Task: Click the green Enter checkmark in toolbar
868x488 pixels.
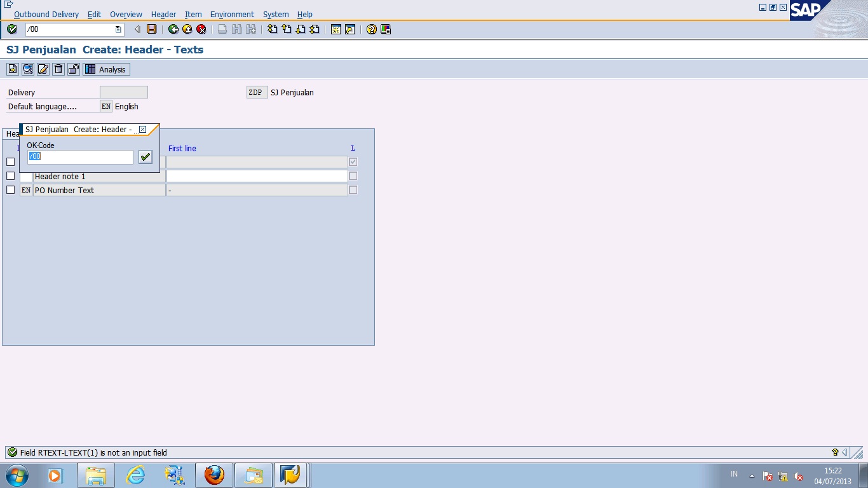Action: click(x=12, y=29)
